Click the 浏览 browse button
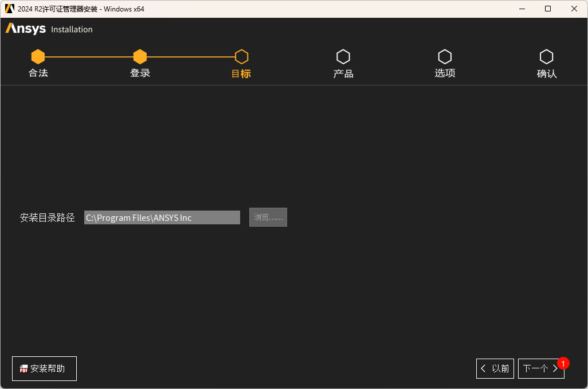588x389 pixels. (x=268, y=217)
